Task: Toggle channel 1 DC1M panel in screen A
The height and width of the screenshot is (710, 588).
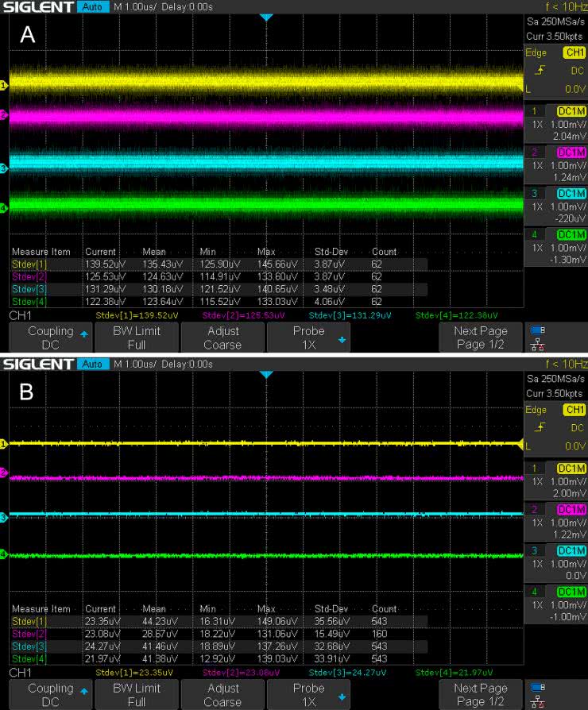Action: tap(555, 124)
